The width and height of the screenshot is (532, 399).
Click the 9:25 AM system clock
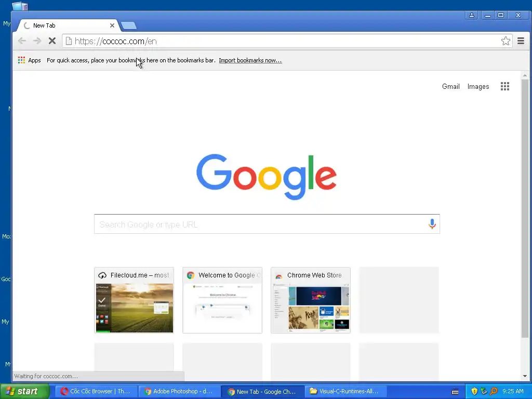513,391
